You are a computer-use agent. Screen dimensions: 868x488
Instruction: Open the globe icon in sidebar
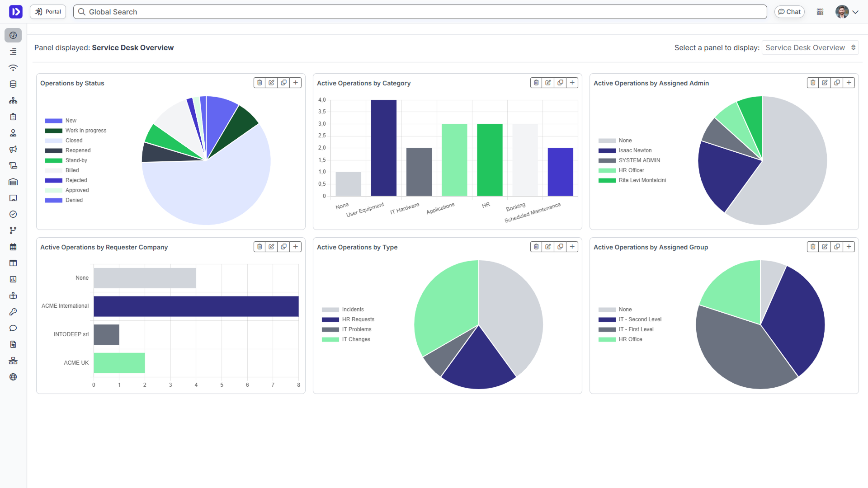[x=13, y=377]
